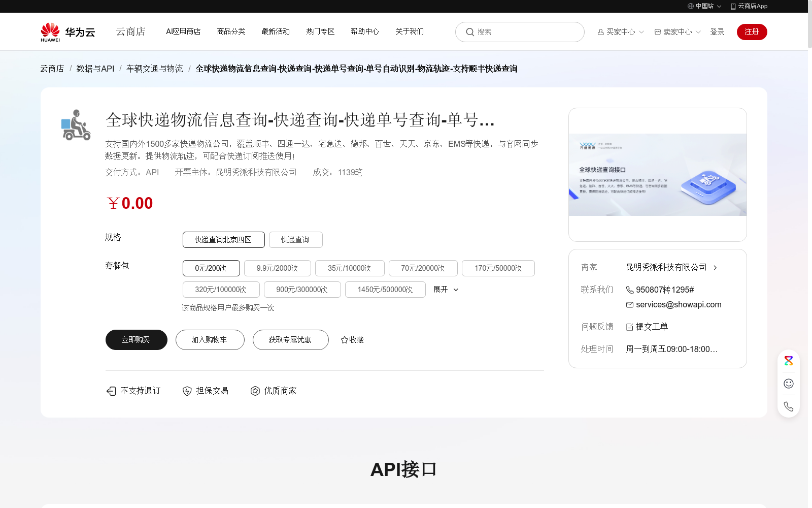Click the 卖家中心 shop icon
Screen dimensions: 812x508
click(x=658, y=32)
